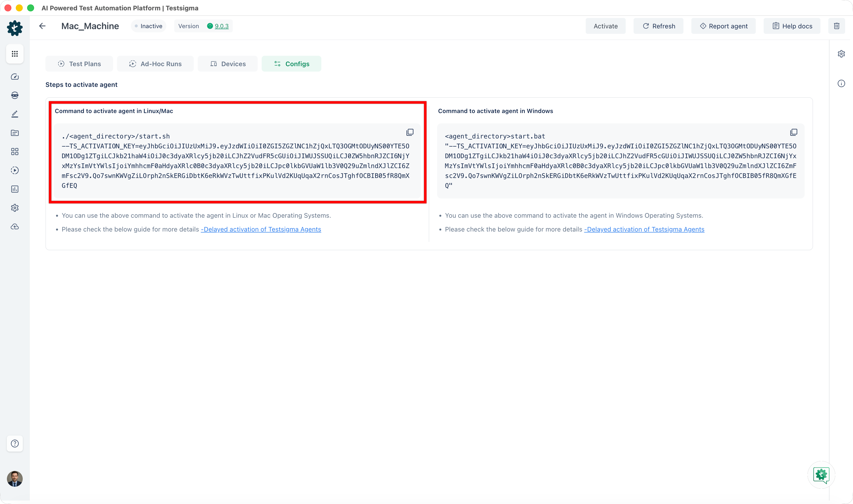Screen dimensions: 853x504
Task: Click the Version label
Action: [x=189, y=26]
